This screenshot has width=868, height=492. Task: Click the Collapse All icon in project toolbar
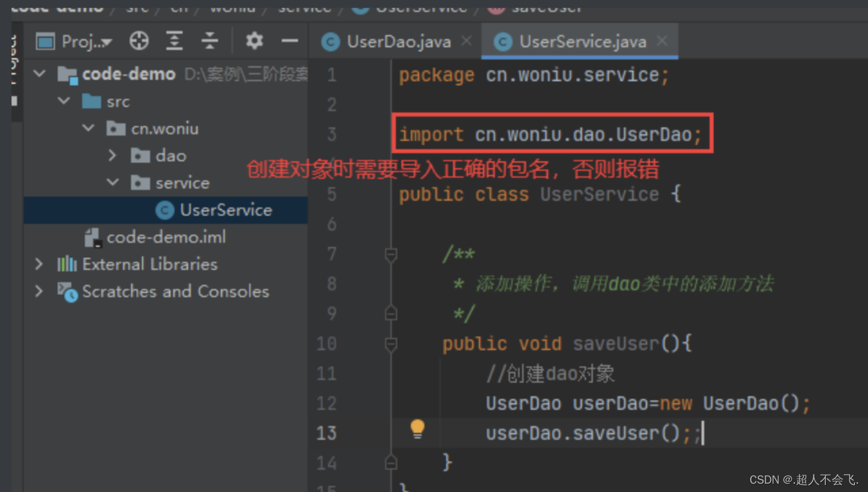209,41
